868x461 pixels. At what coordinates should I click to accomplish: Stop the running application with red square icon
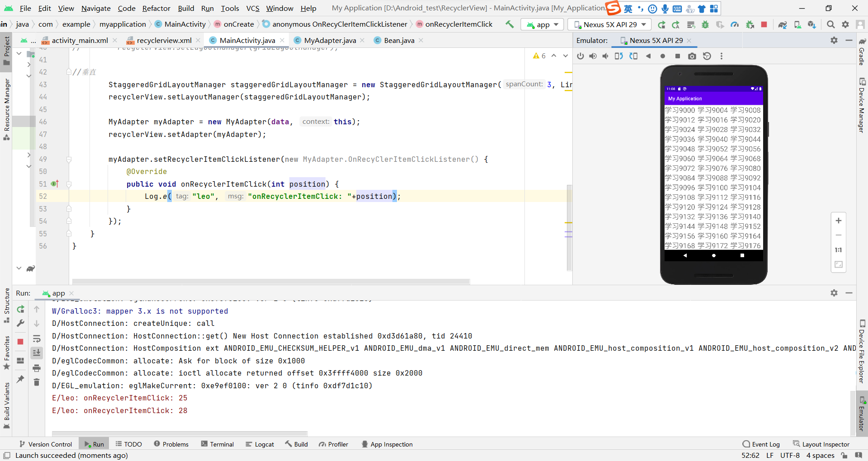764,24
